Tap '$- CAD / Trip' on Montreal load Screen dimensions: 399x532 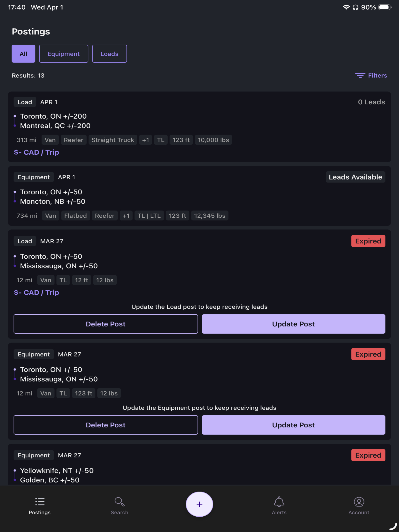pos(36,152)
